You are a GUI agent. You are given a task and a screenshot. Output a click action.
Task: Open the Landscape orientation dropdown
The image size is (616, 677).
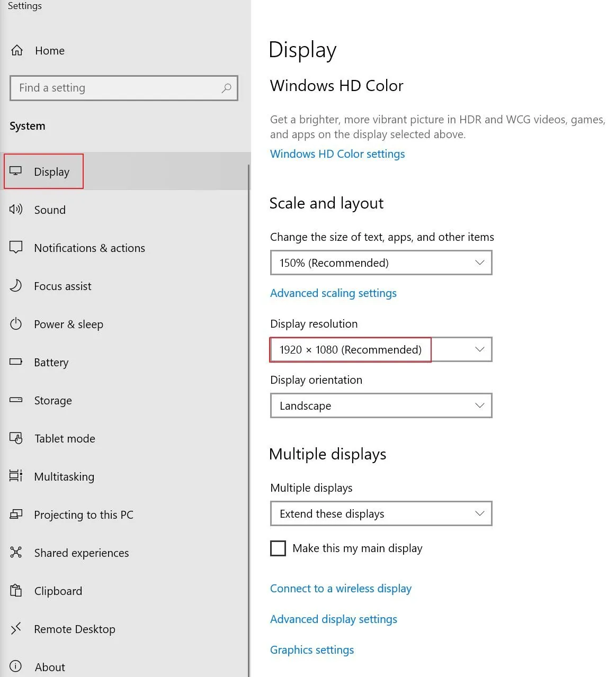pos(381,406)
